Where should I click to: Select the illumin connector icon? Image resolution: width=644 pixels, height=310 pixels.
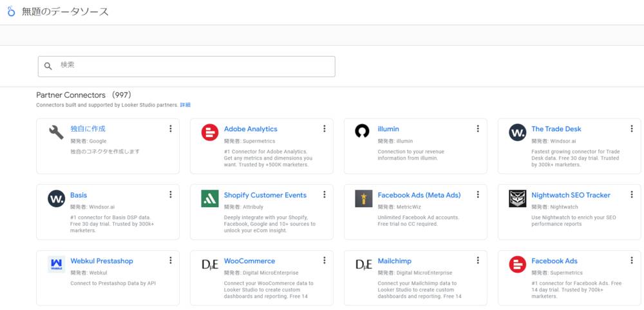pyautogui.click(x=363, y=132)
